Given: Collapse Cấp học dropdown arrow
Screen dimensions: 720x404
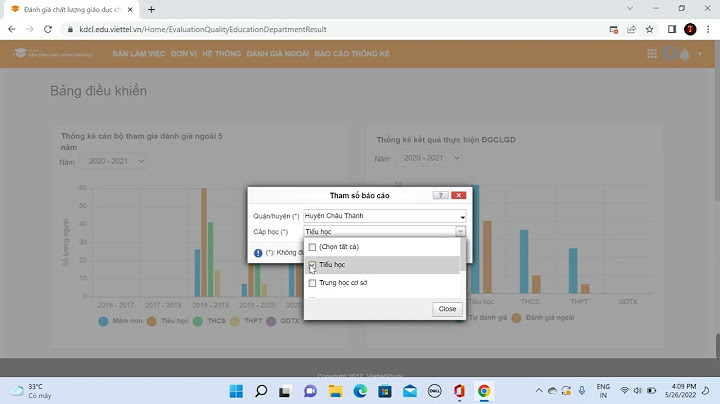Looking at the screenshot, I should (x=460, y=231).
